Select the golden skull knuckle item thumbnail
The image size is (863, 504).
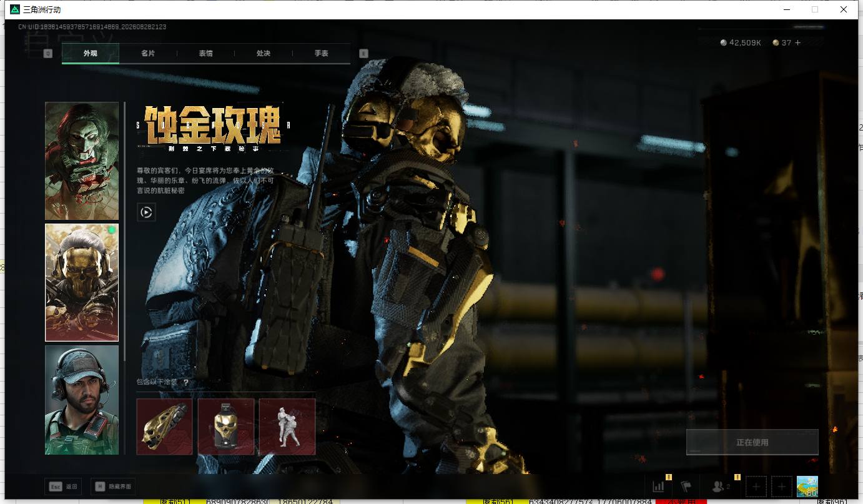point(164,427)
